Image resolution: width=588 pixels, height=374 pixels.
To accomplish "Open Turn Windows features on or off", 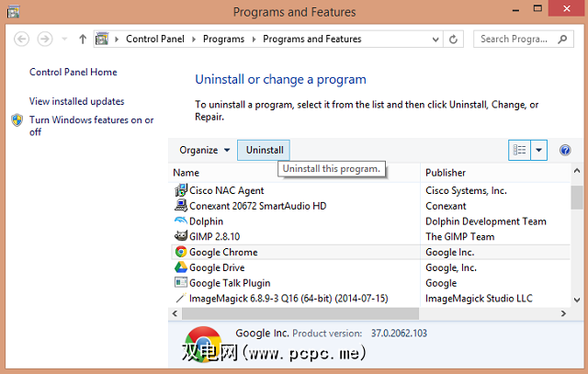I will tap(92, 126).
